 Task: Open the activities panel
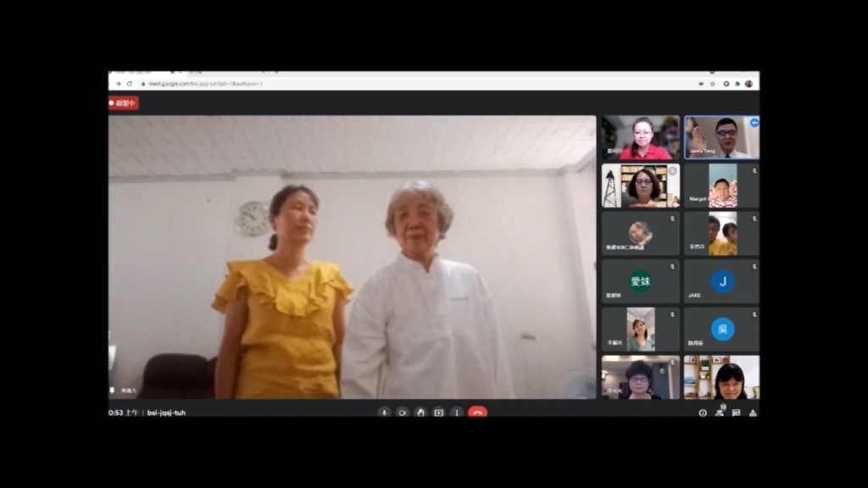[x=753, y=413]
